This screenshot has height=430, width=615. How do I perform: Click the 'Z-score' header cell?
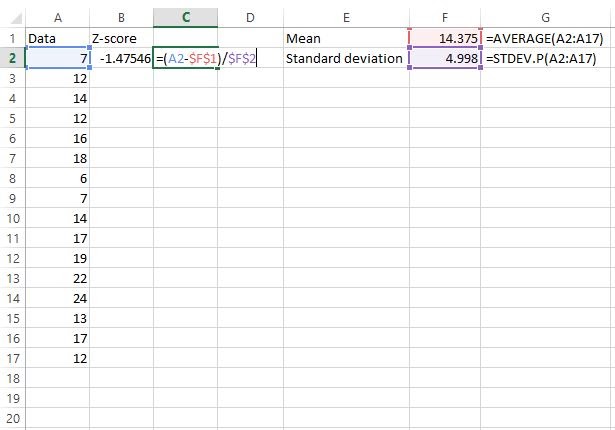pyautogui.click(x=122, y=38)
